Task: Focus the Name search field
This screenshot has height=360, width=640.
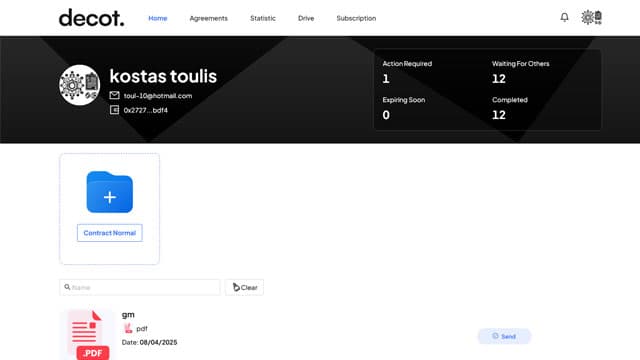Action: click(140, 287)
